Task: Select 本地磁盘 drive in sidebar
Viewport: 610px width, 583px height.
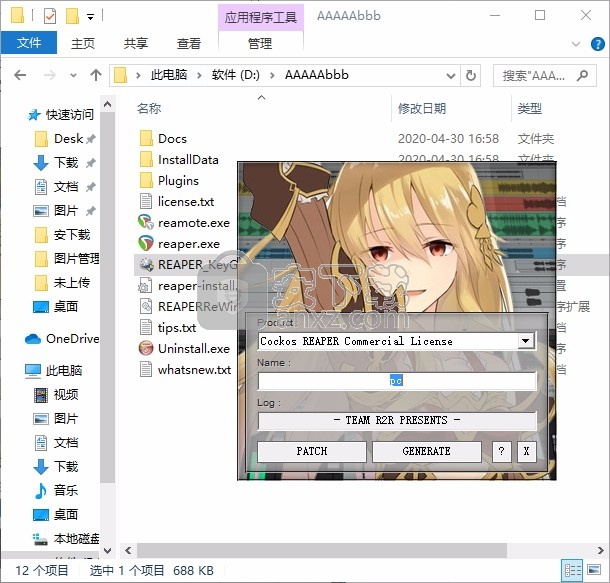Action: point(66,539)
